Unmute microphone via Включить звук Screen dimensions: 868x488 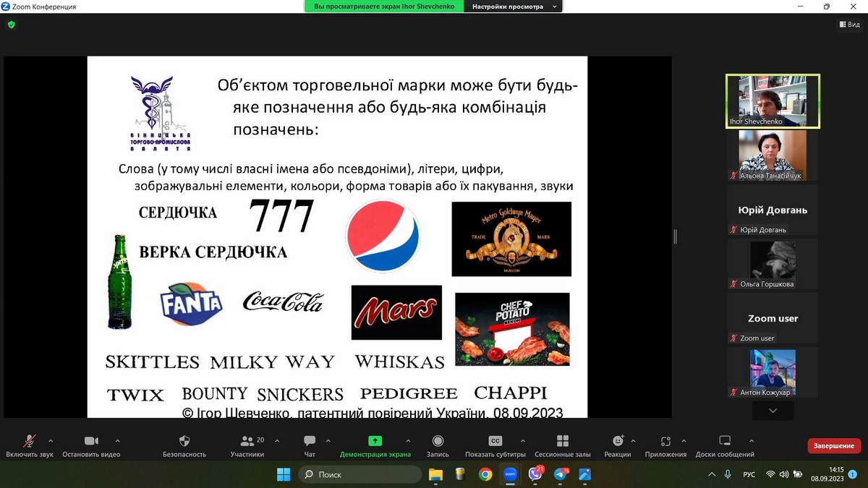coord(30,441)
